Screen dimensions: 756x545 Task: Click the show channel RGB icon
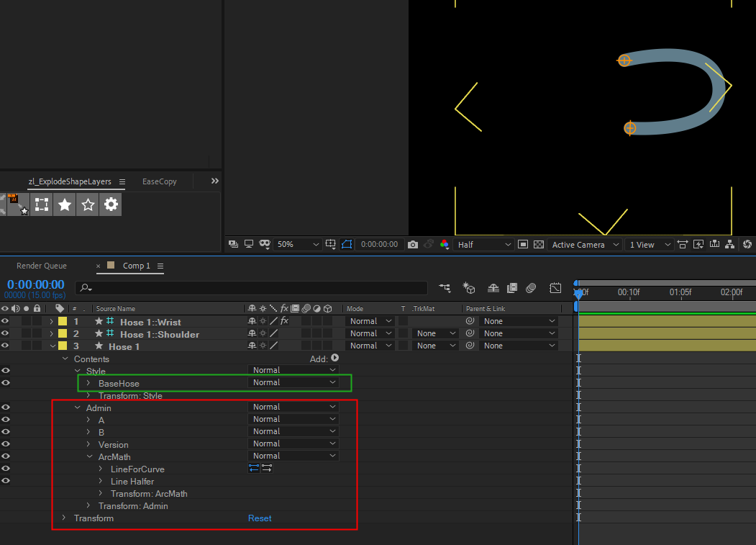[445, 245]
